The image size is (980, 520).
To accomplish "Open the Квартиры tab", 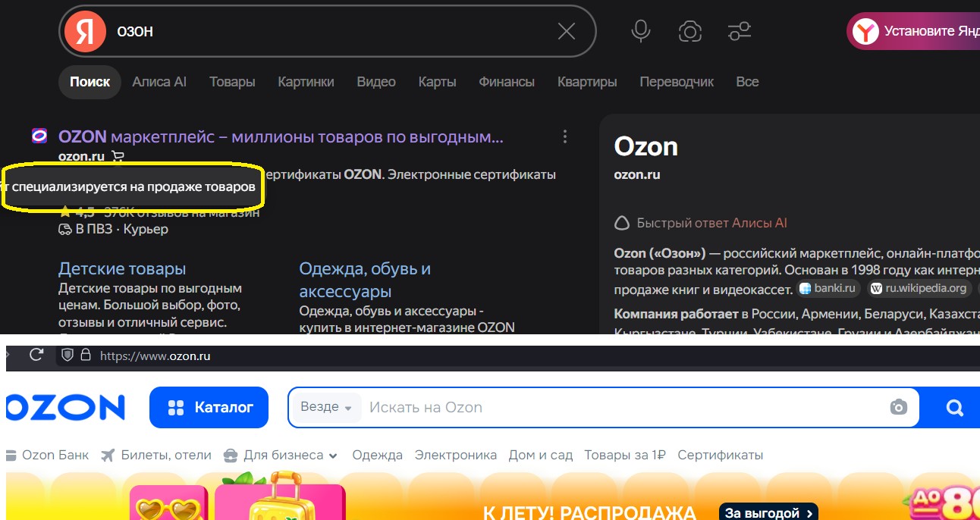I will point(587,82).
